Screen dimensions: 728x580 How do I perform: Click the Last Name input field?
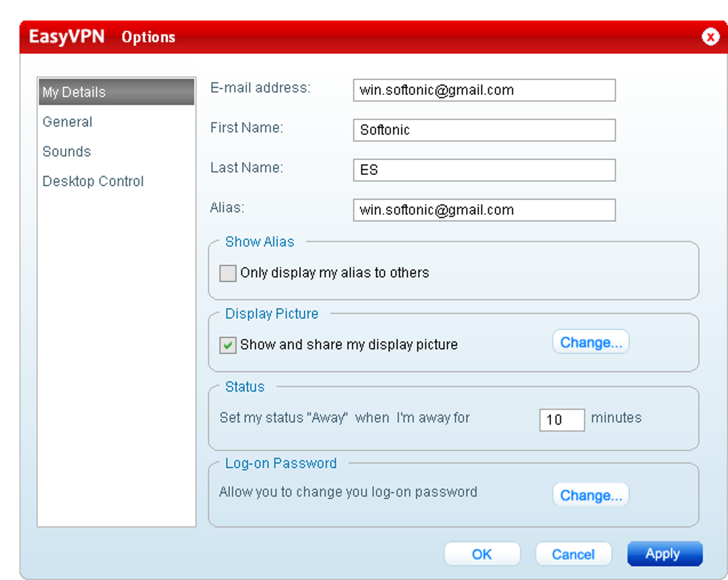point(484,170)
